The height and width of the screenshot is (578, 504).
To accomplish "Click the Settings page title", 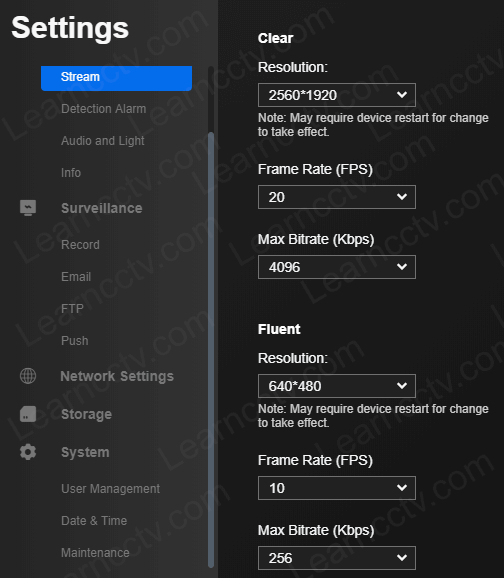I will pyautogui.click(x=70, y=28).
